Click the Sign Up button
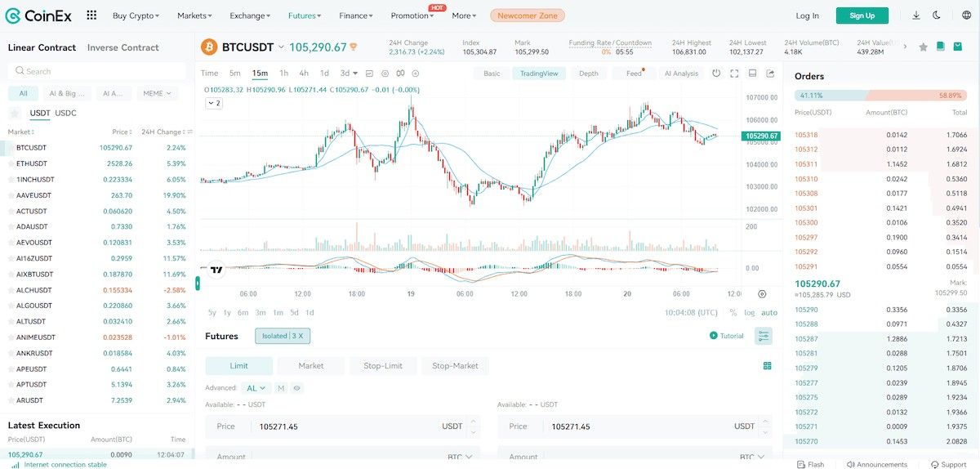The image size is (980, 469). (x=862, y=16)
